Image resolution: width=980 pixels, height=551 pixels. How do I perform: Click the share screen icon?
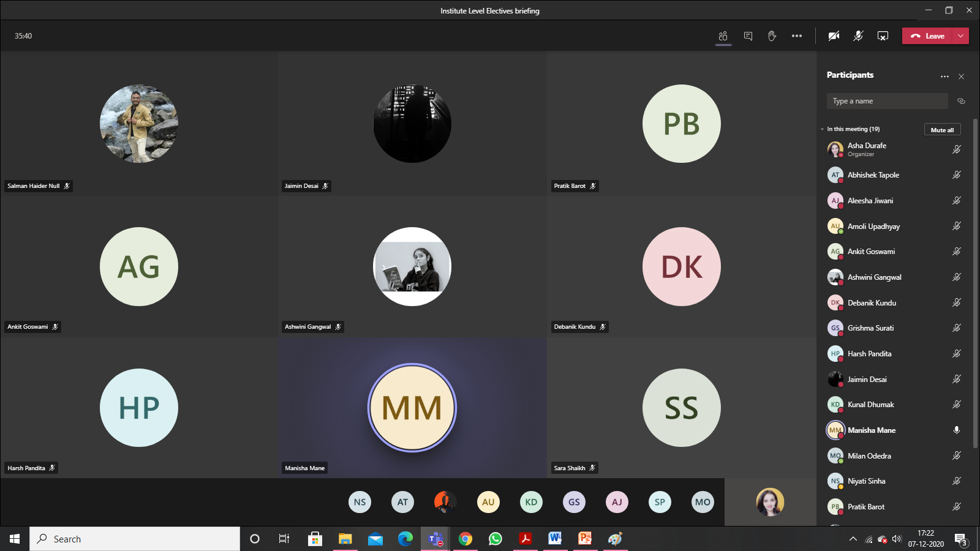pyautogui.click(x=883, y=36)
